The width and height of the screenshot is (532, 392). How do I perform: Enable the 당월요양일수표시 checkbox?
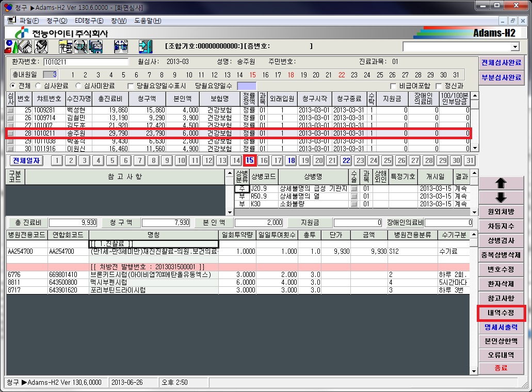[x=131, y=86]
